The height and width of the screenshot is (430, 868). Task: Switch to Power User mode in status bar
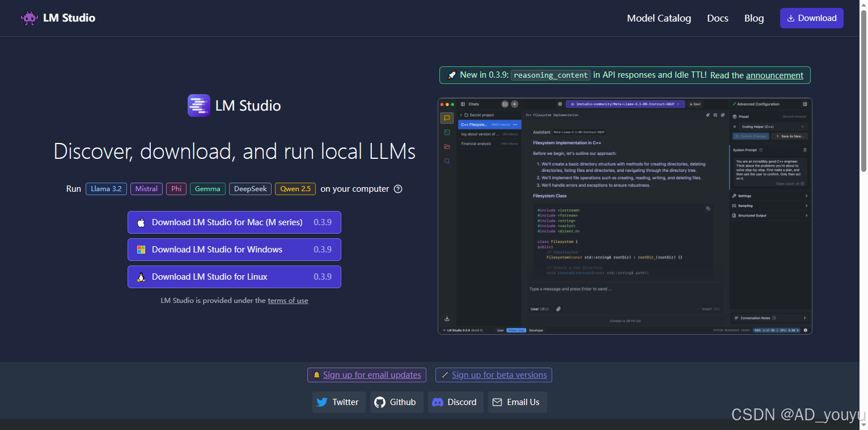click(516, 330)
